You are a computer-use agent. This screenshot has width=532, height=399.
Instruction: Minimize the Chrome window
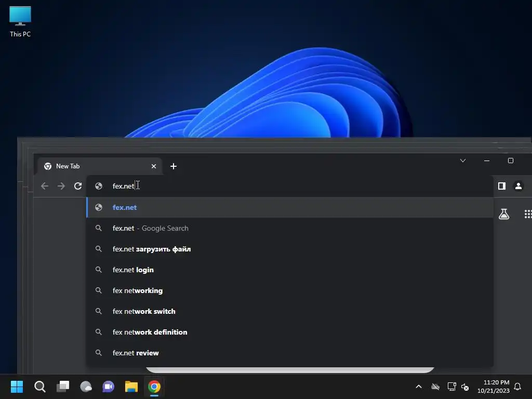click(486, 161)
